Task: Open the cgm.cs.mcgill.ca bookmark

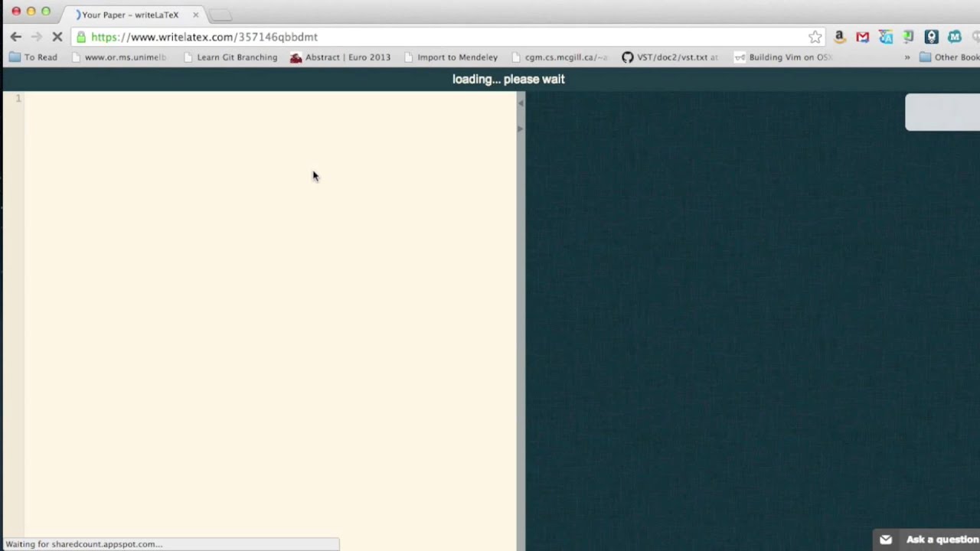Action: click(x=560, y=57)
